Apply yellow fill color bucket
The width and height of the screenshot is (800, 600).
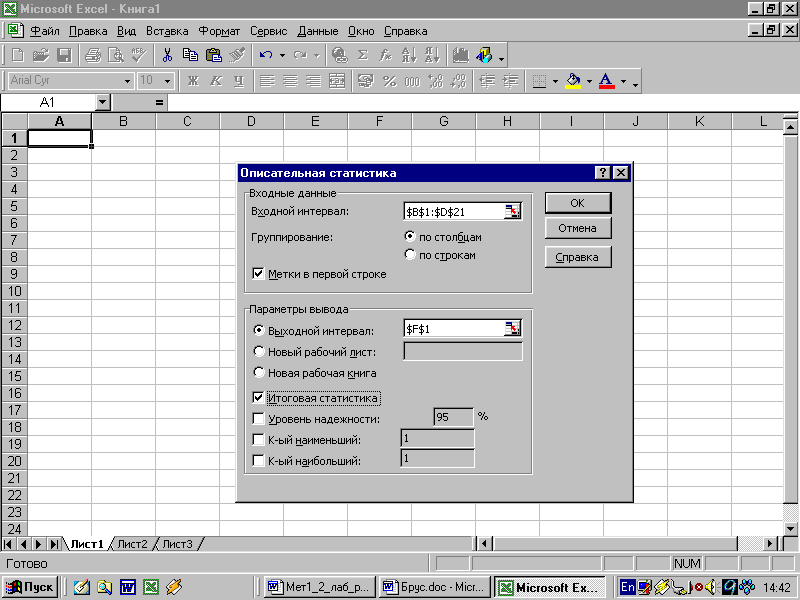[x=573, y=81]
